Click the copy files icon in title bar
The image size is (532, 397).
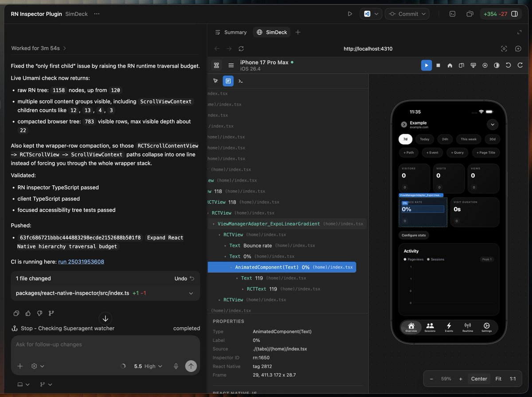(469, 14)
